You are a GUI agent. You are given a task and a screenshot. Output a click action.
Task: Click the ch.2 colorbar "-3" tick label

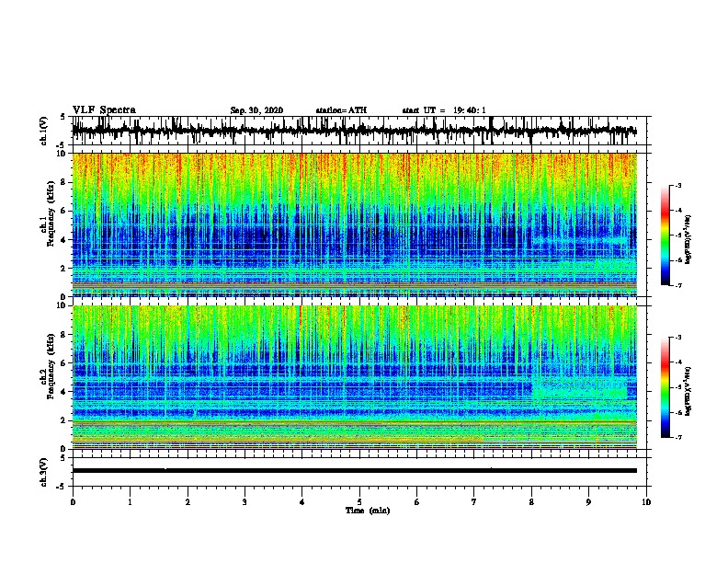coord(678,338)
